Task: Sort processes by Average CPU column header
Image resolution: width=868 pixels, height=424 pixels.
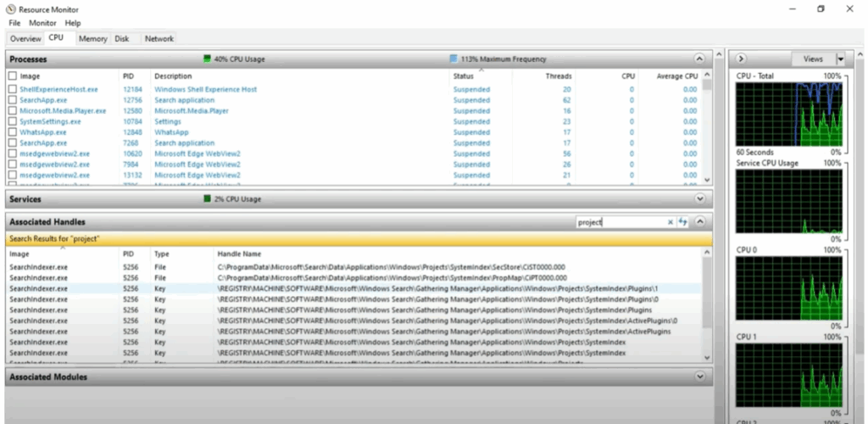Action: tap(676, 76)
